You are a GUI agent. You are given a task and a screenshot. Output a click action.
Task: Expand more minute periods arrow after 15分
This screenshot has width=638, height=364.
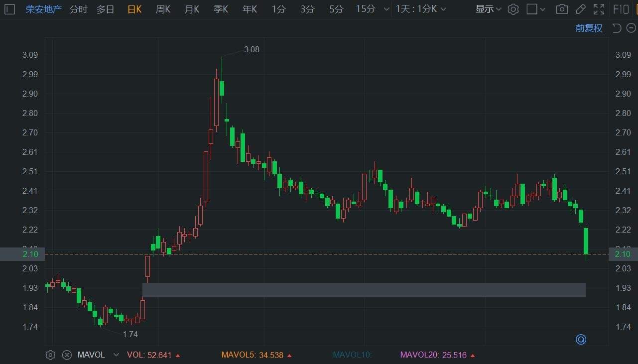click(x=386, y=9)
